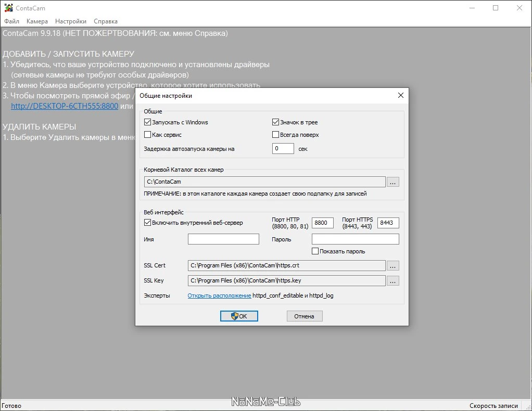
Task: Click the Порт HTTPS field
Action: click(388, 223)
